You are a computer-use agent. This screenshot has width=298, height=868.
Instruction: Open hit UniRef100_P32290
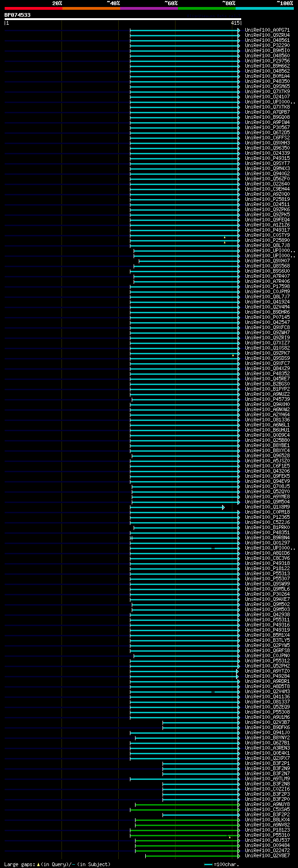[x=267, y=46]
